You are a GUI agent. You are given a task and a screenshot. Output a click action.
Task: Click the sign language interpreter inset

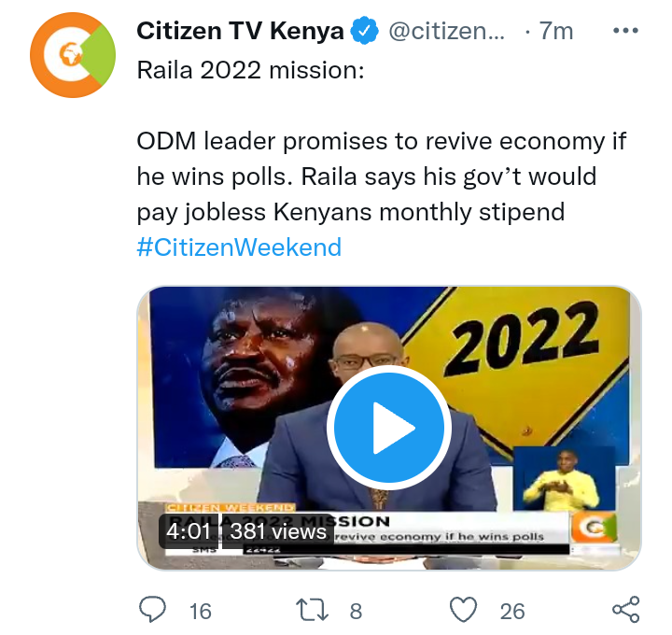coord(564,478)
